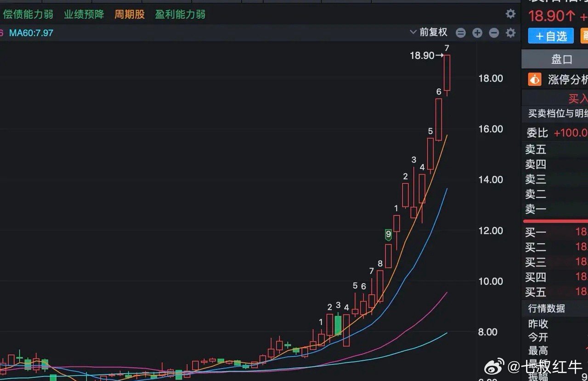Select the 卖五 order book row

click(555, 149)
